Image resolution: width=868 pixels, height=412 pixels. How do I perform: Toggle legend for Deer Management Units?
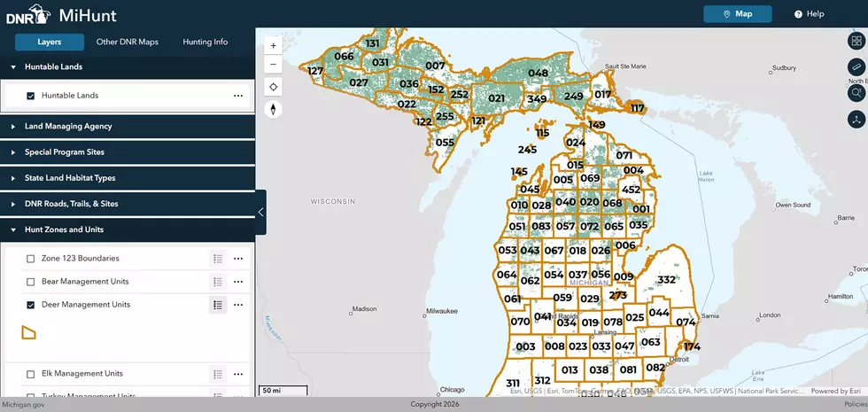coord(218,305)
